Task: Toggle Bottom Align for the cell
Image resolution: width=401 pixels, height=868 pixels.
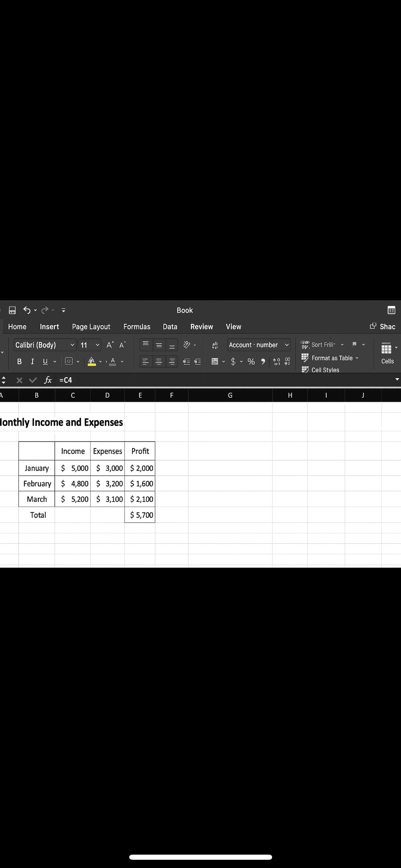Action: click(x=172, y=345)
